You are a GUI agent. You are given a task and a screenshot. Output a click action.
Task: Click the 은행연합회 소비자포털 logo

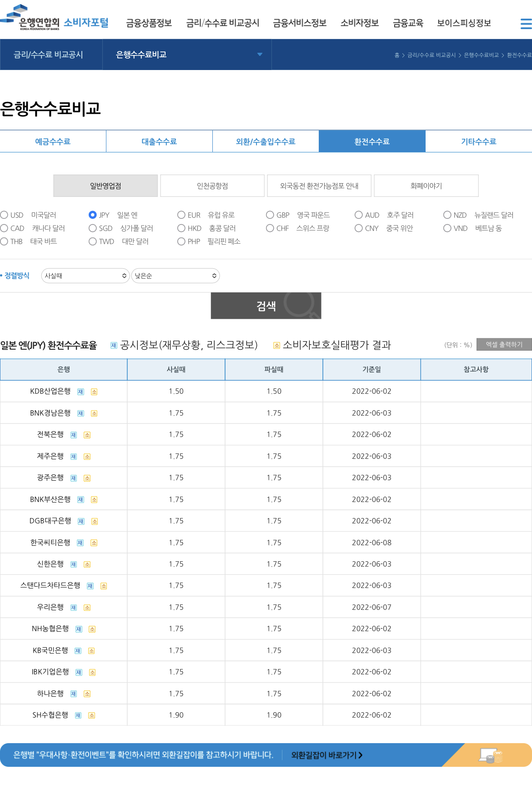point(55,18)
